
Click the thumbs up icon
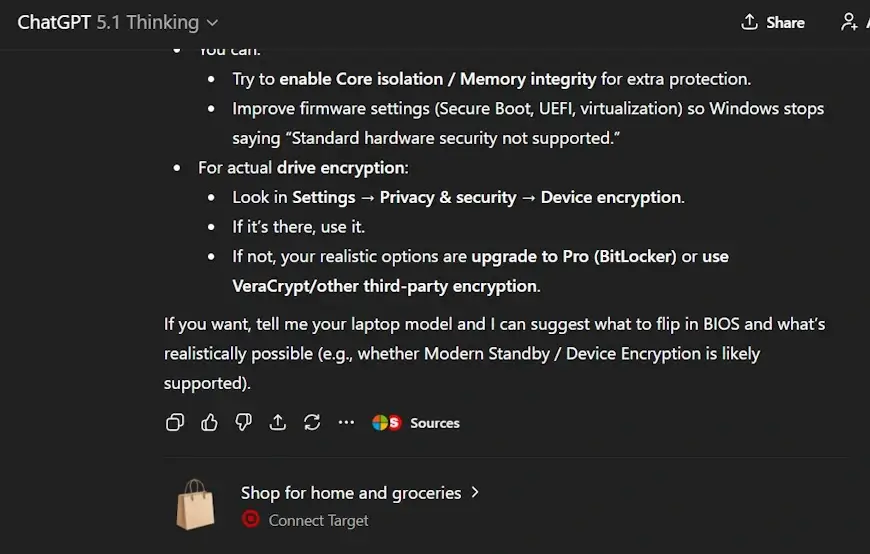point(209,423)
